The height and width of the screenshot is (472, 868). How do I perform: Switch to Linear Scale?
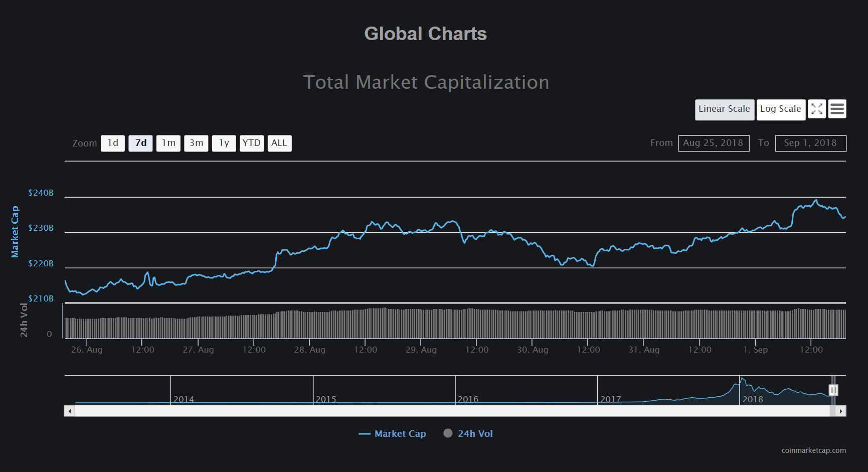tap(724, 109)
